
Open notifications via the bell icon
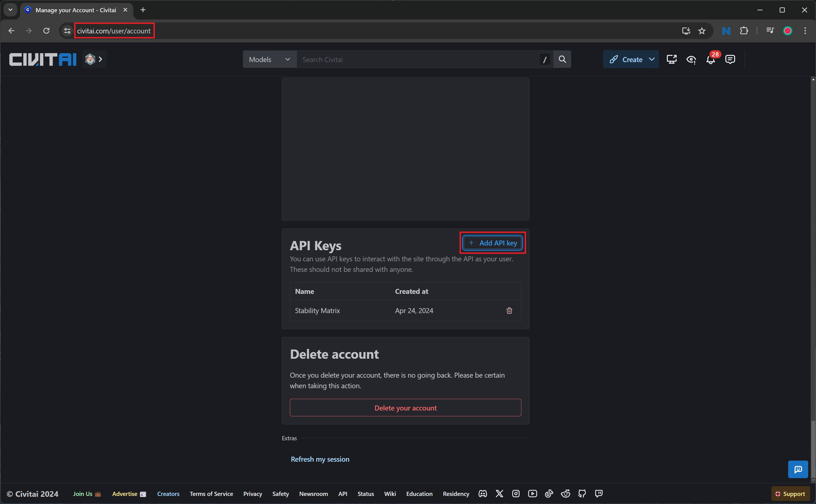pos(711,60)
